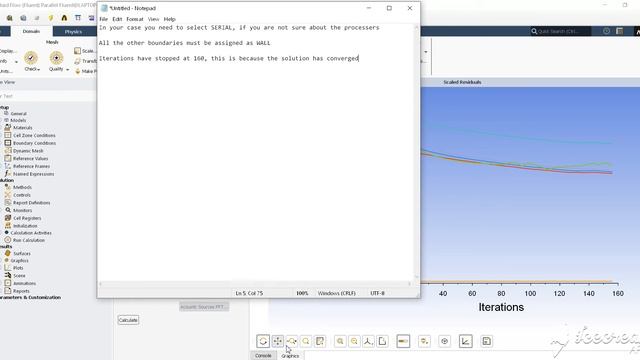Click the Transform mesh button
The image size is (640, 360).
(x=85, y=61)
